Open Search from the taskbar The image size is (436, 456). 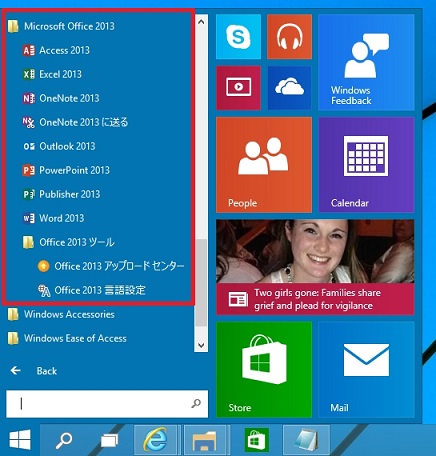click(64, 440)
